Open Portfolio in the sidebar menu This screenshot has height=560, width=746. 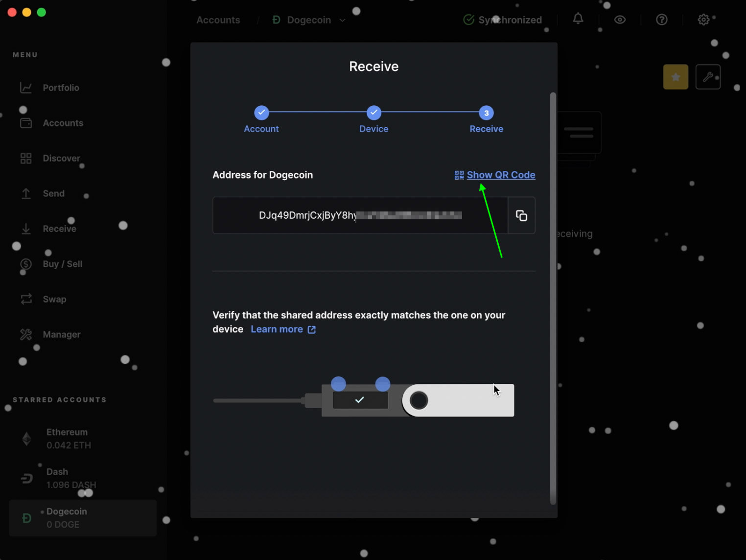tap(61, 88)
